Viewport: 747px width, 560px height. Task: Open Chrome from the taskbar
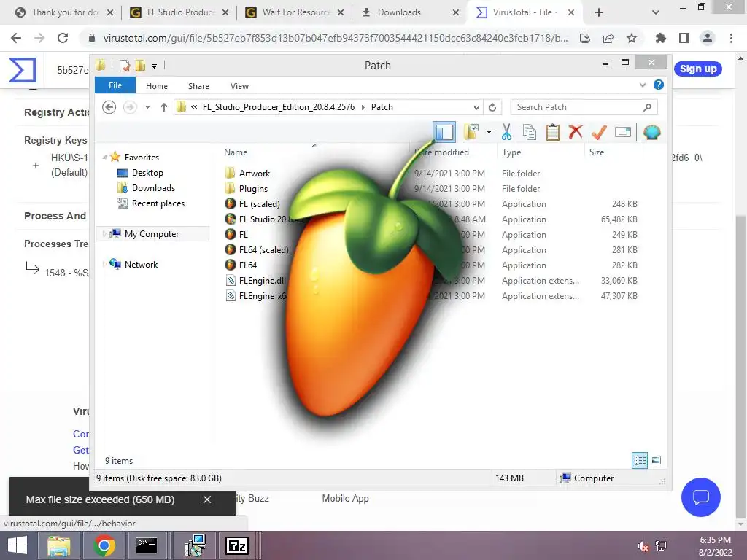[x=104, y=545]
